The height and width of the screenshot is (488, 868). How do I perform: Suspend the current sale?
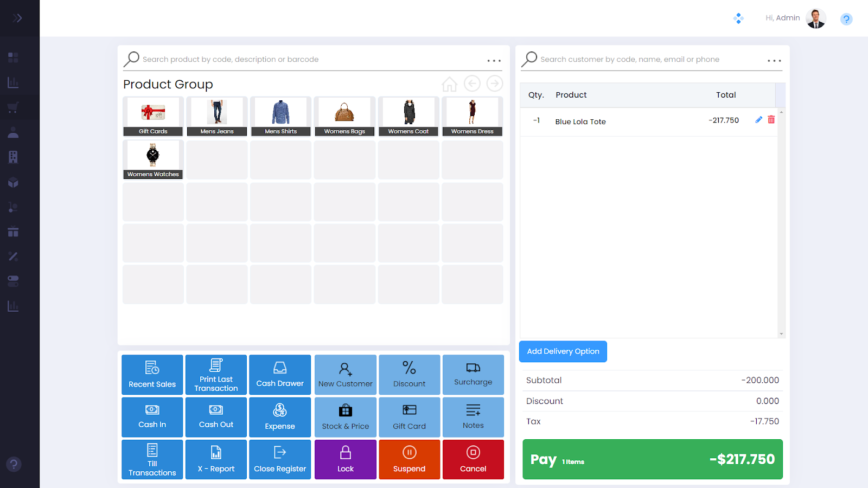pos(409,459)
